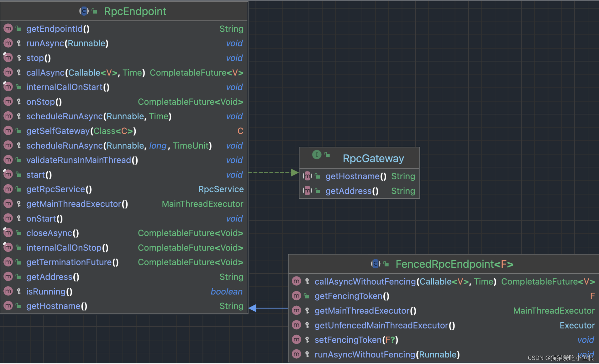Select getRpcService() method name
This screenshot has width=599, height=364.
tap(59, 189)
